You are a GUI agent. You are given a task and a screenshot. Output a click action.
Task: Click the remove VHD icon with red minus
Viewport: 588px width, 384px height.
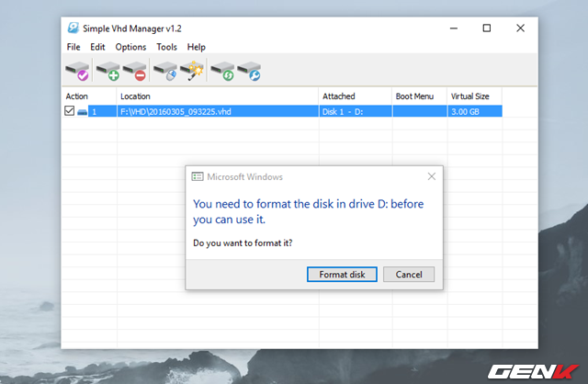coord(135,71)
